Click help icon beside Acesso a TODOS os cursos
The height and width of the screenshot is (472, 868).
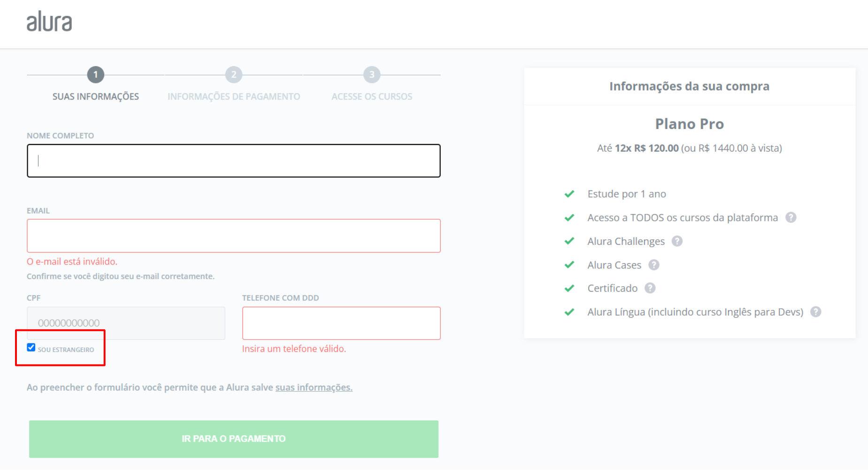791,218
